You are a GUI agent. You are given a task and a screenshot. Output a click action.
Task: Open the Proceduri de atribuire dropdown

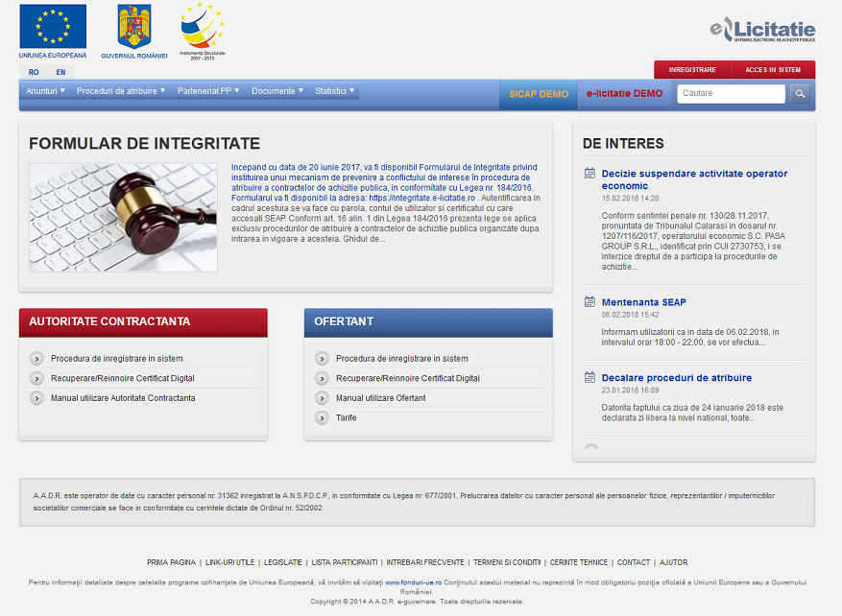121,91
